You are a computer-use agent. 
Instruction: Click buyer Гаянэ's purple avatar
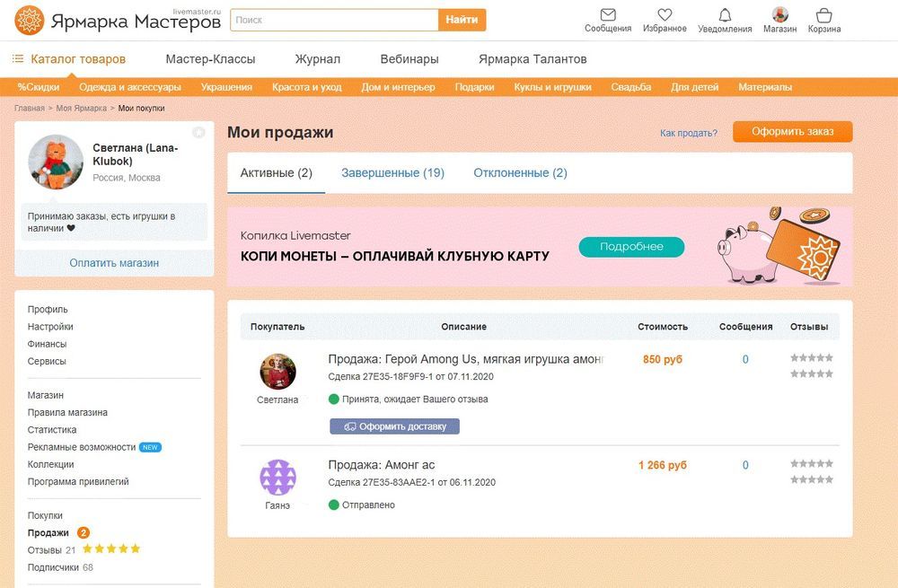(277, 478)
